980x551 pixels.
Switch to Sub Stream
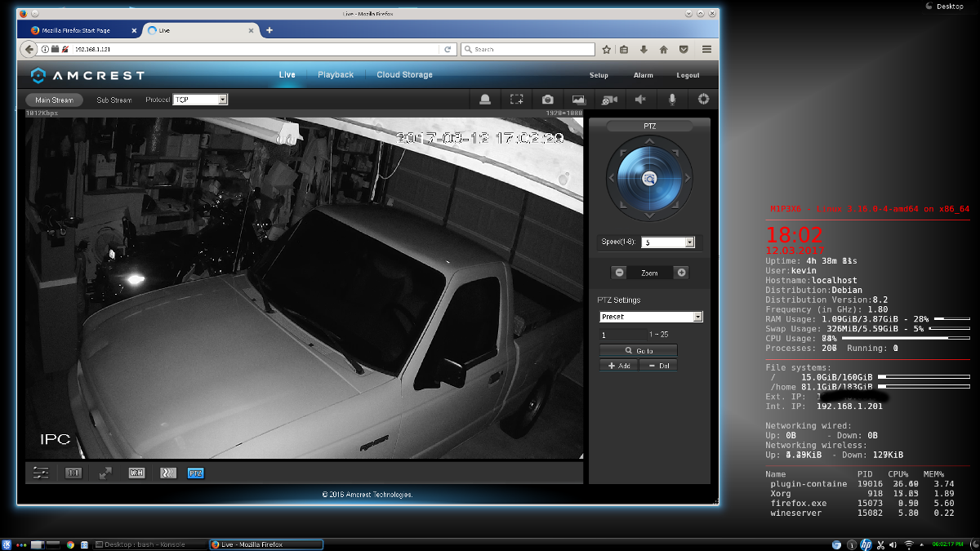pos(114,100)
